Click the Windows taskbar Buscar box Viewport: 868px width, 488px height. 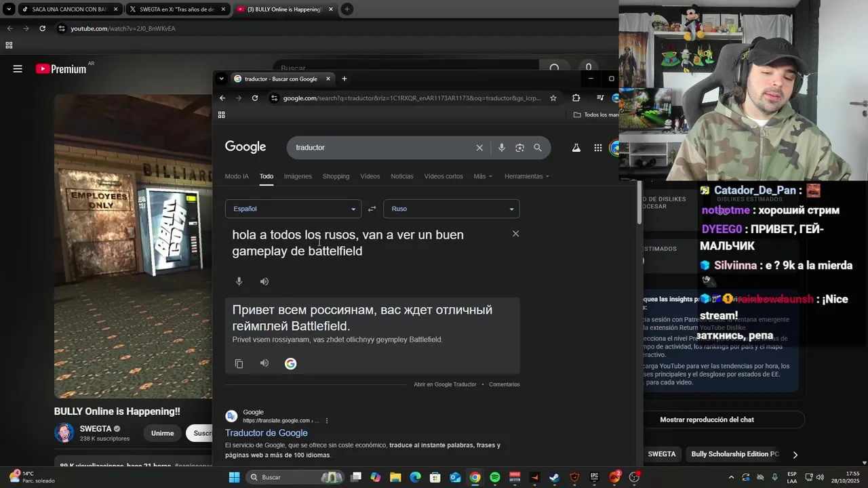[294, 477]
